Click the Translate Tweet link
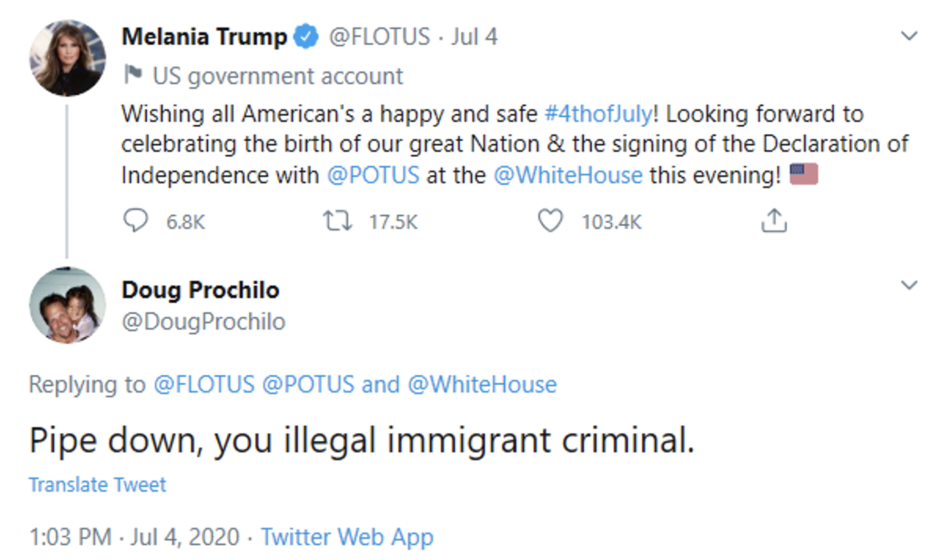 click(98, 485)
